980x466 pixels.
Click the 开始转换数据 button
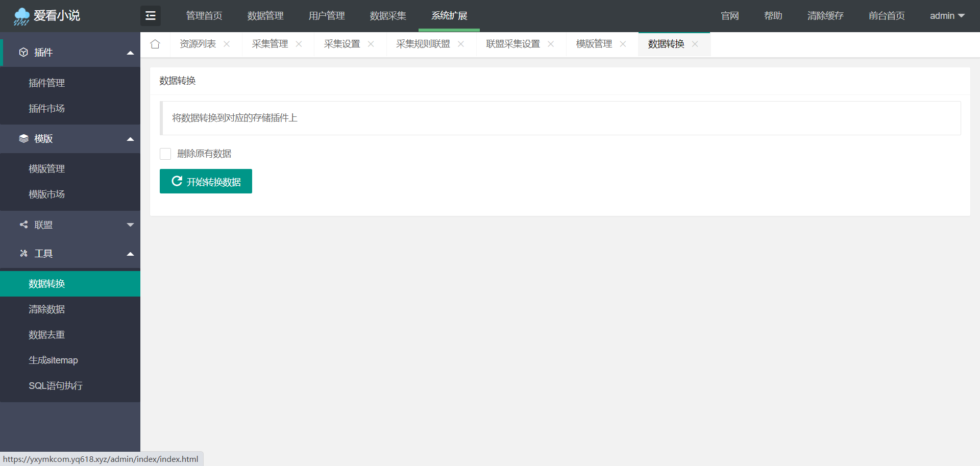click(x=206, y=181)
